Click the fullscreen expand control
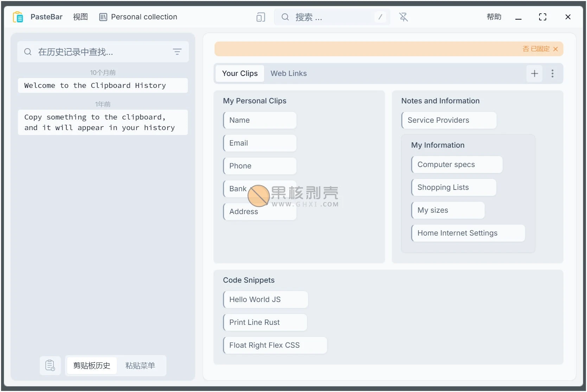Viewport: 587px width, 392px height. pyautogui.click(x=543, y=17)
